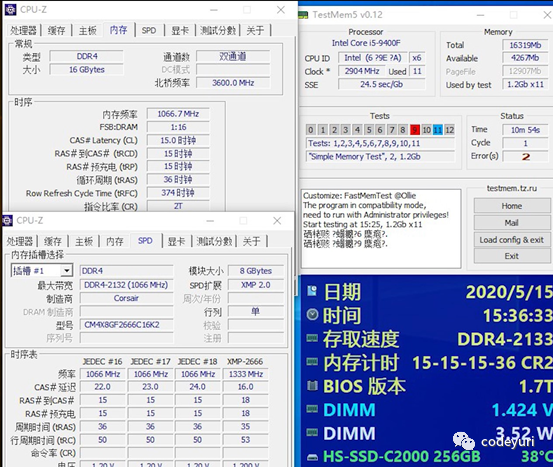Click the memory icon beside 内存计时
This screenshot has width=553, height=467.
[312, 362]
